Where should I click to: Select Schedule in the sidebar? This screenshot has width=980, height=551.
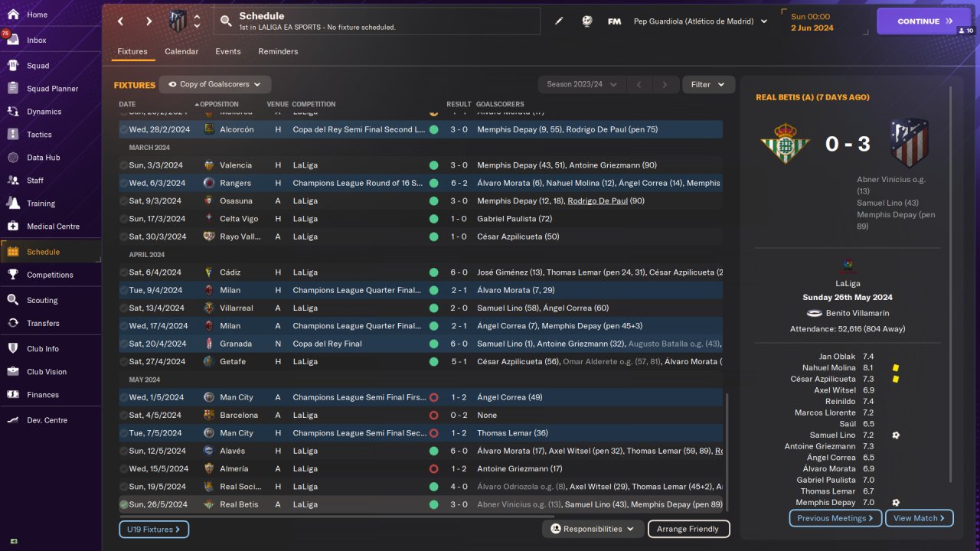click(x=51, y=252)
